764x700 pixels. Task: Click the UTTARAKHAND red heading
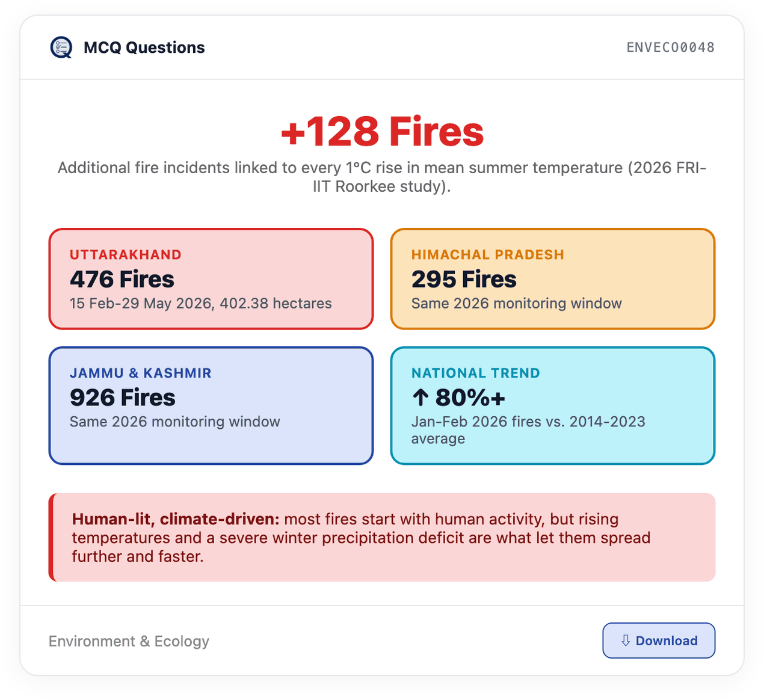(x=126, y=254)
